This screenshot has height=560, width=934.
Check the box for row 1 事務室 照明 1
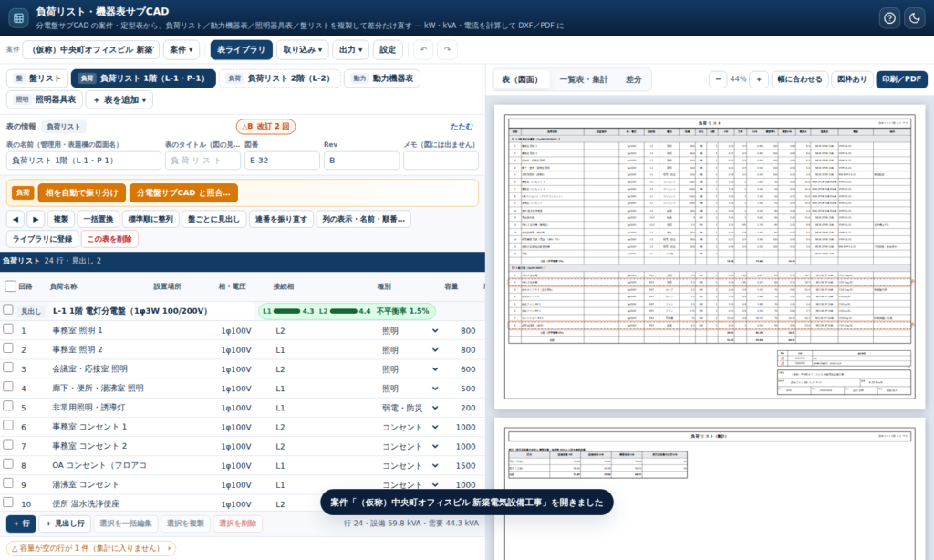[8, 329]
